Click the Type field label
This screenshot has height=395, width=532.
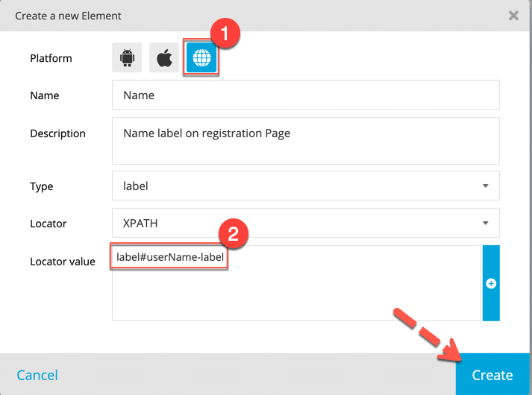[x=41, y=186]
